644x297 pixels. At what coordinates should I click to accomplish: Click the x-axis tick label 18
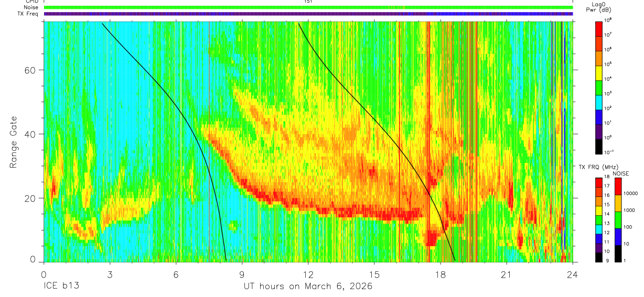point(441,275)
